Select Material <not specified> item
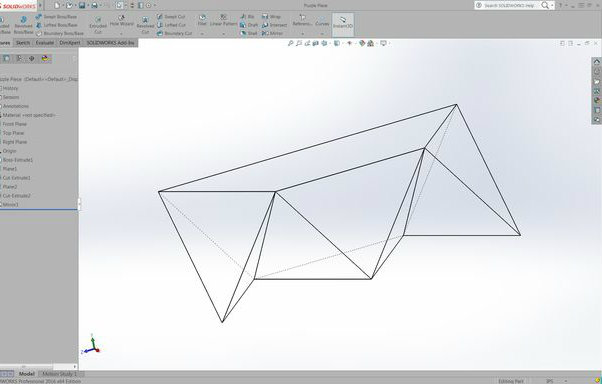This screenshot has width=602, height=384. (28, 115)
